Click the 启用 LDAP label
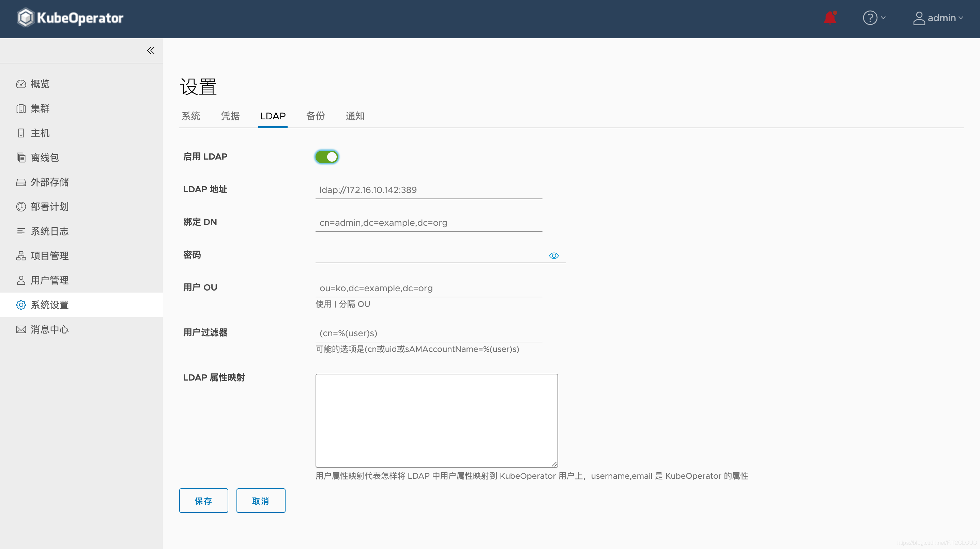This screenshot has width=980, height=549. [205, 157]
